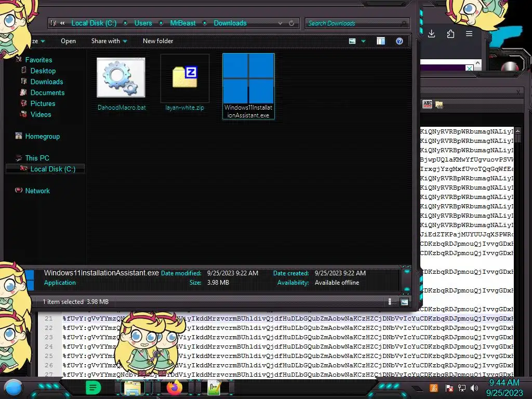This screenshot has width=532, height=399.
Task: Open green notes app in taskbar
Action: (x=93, y=388)
